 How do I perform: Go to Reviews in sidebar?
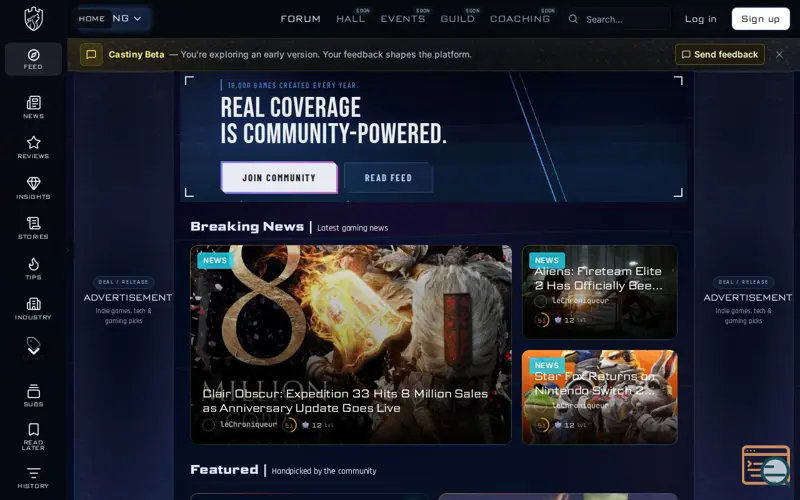pos(33,147)
